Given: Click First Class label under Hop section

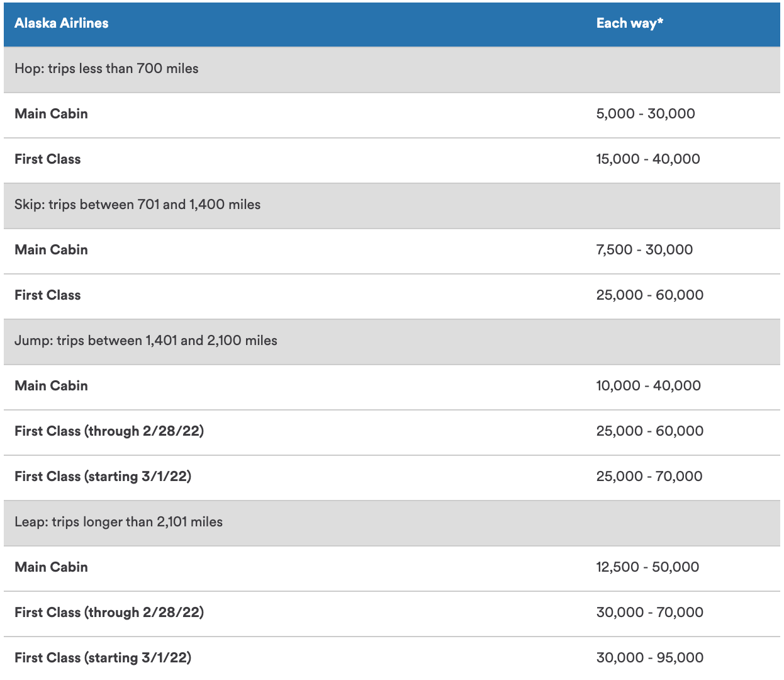Looking at the screenshot, I should 48,159.
